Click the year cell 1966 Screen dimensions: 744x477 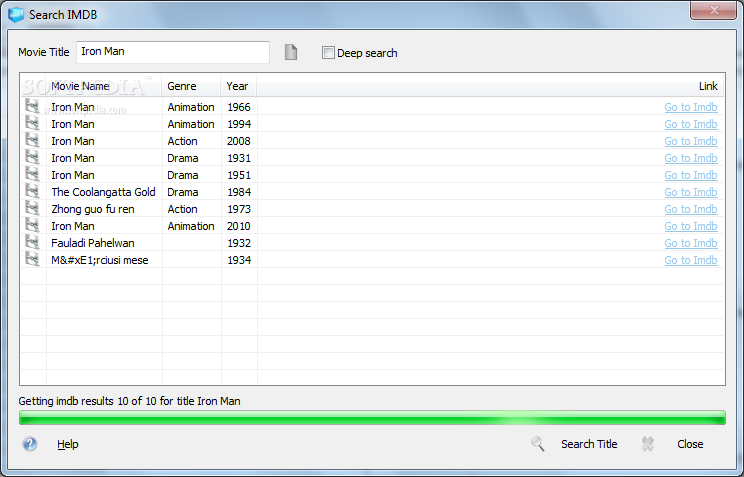[239, 107]
